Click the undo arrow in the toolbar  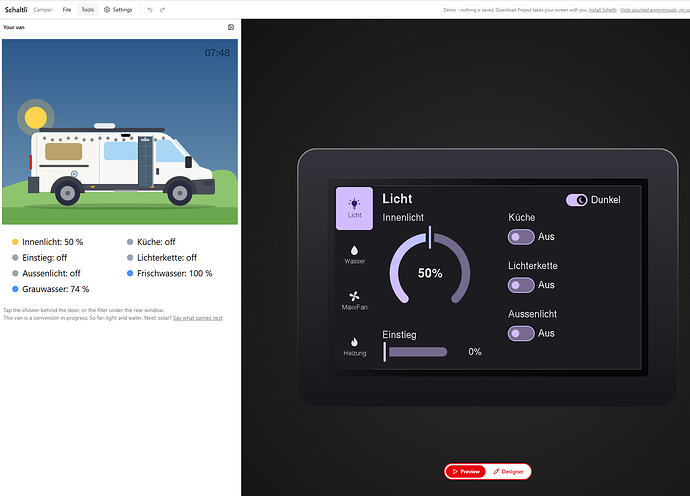[x=150, y=10]
